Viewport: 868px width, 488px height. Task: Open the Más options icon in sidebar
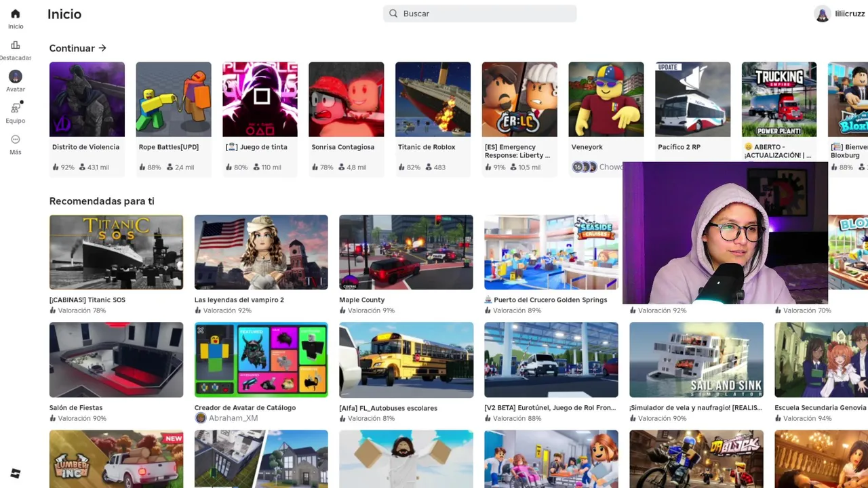(15, 139)
